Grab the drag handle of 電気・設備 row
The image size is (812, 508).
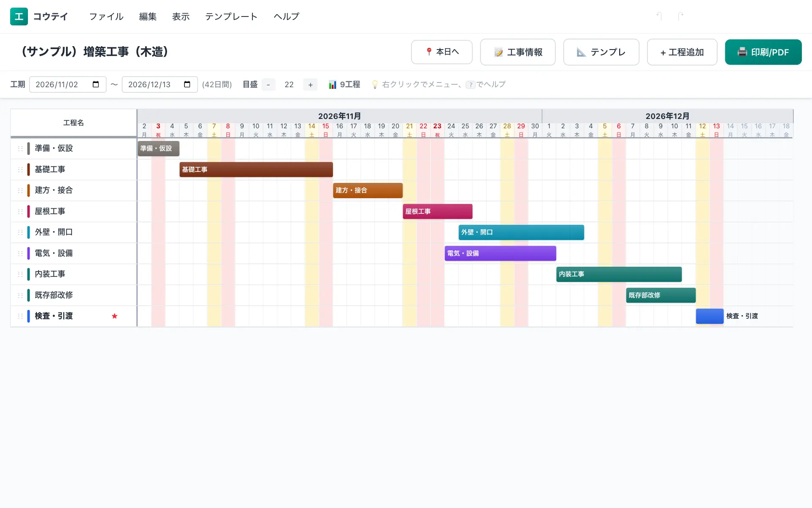pos(20,254)
